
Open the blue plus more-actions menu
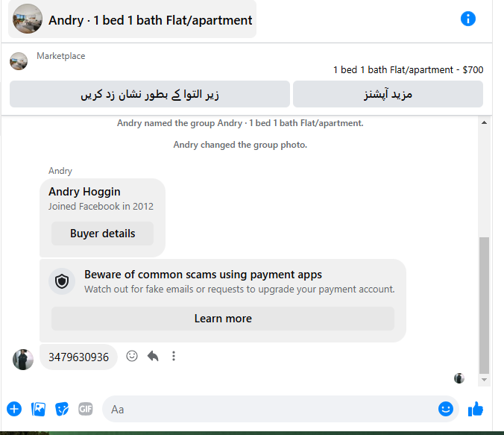(x=14, y=410)
